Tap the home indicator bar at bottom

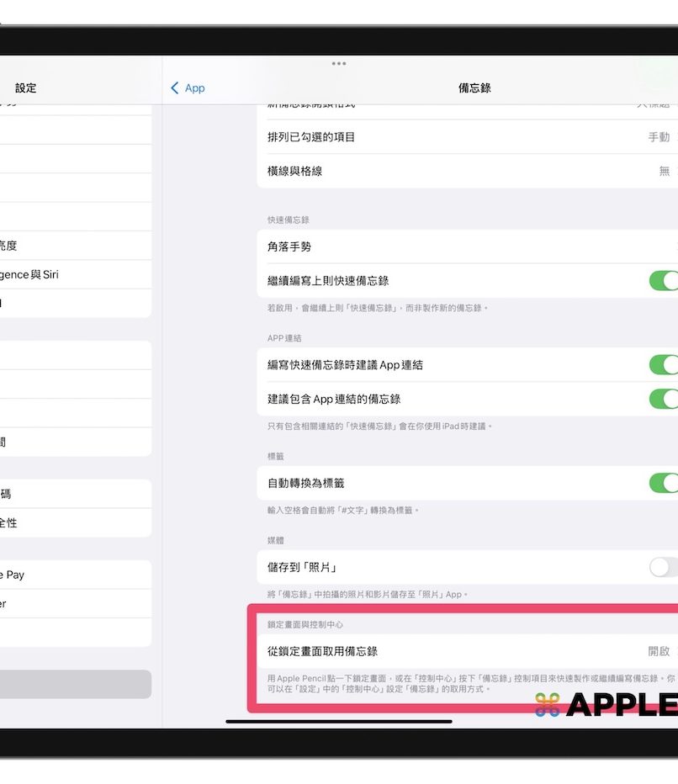pos(339,721)
